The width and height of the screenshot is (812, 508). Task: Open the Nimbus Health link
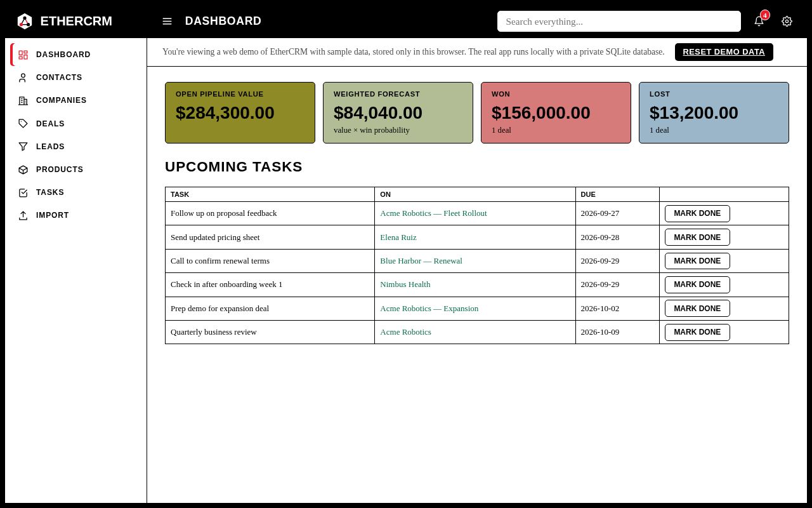point(405,284)
